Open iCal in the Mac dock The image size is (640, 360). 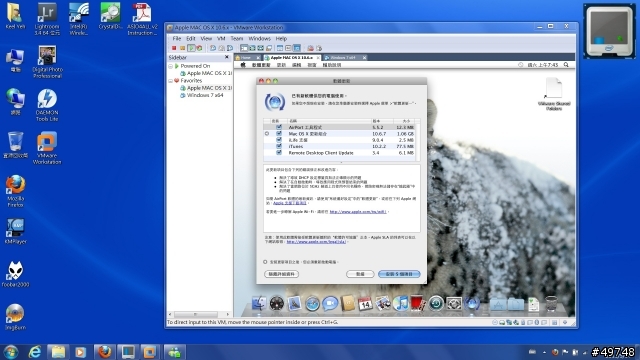coord(365,304)
